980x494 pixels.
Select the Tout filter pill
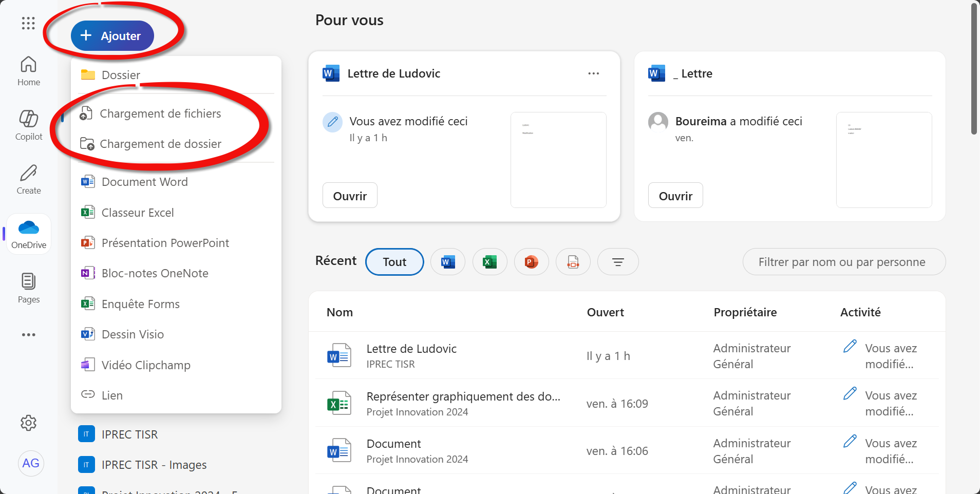(x=394, y=262)
